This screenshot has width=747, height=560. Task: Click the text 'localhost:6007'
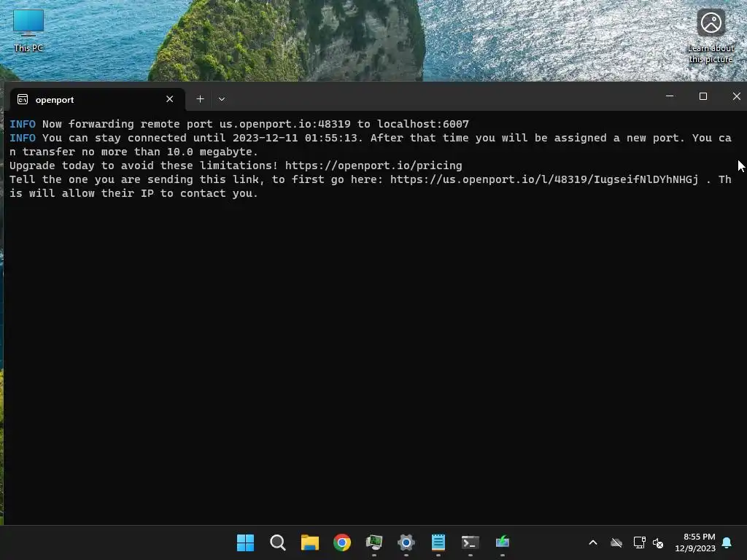coord(423,124)
